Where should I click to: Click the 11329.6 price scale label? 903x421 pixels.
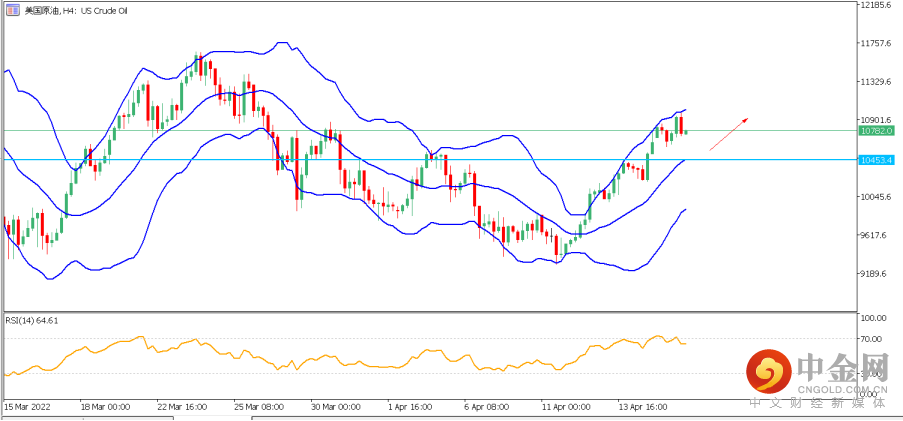pyautogui.click(x=875, y=82)
